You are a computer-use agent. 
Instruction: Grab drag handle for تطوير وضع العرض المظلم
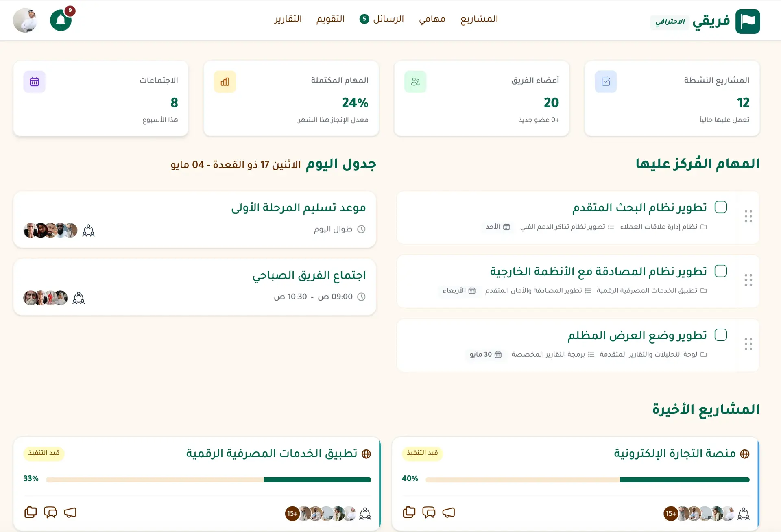pyautogui.click(x=748, y=344)
